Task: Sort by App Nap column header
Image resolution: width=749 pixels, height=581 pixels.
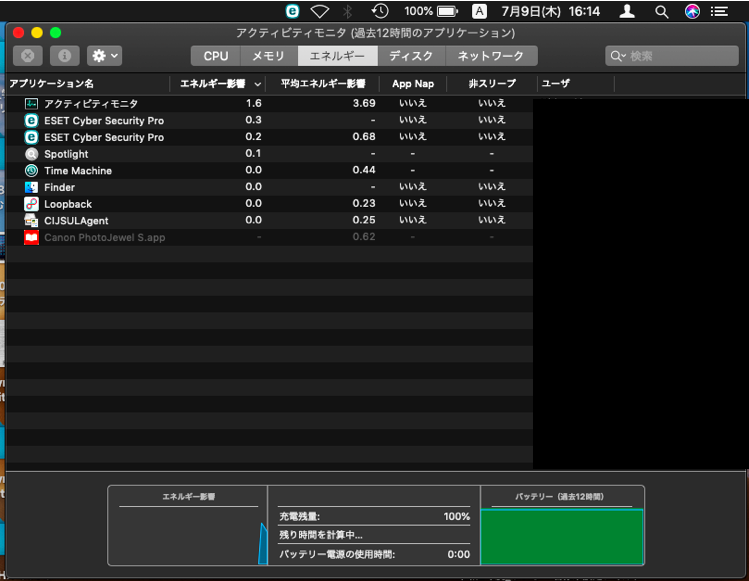Action: point(413,84)
